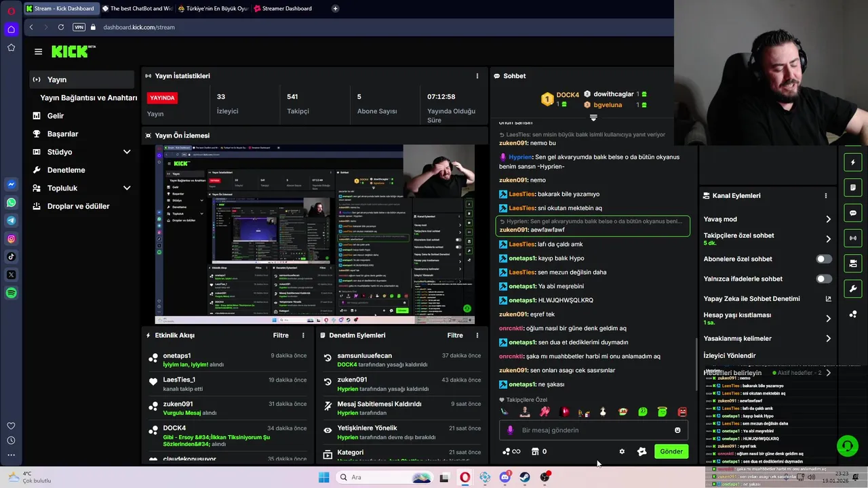This screenshot has height=488, width=868.
Task: Click the chat bubble icon in right rail
Action: click(853, 213)
